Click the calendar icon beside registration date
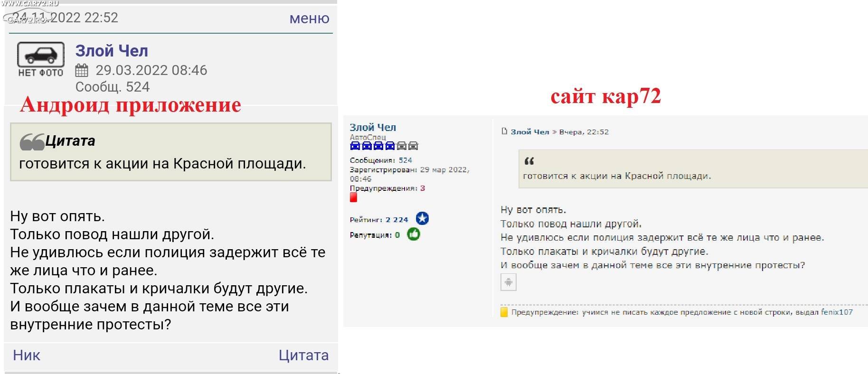This screenshot has height=374, width=868. point(82,71)
